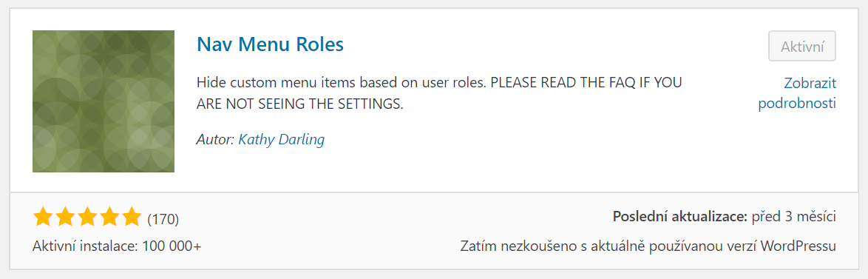Click the plugin description text
868x279 pixels.
(x=439, y=93)
